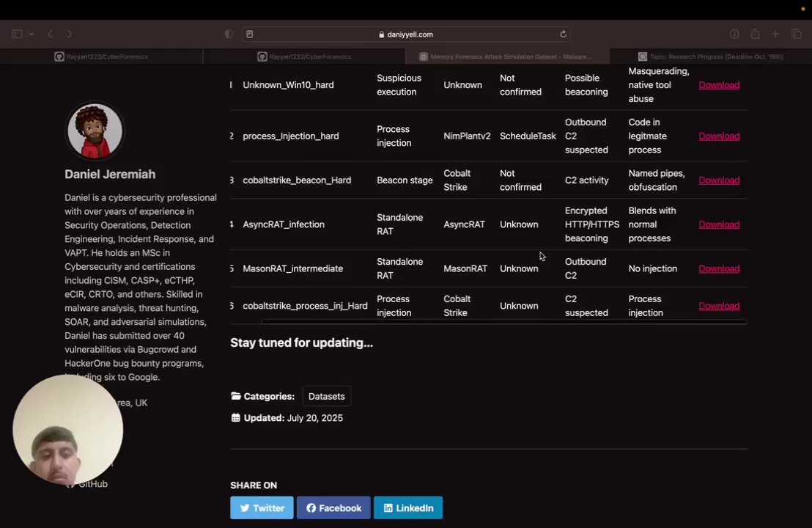Go back using the browser back arrow
The width and height of the screenshot is (812, 528).
tap(51, 34)
